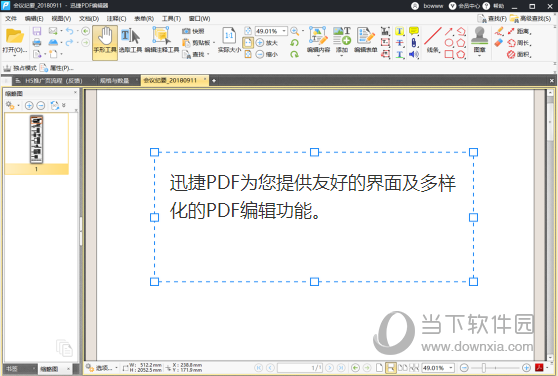Take a snapshot with the camera icon (快照)
Image resolution: width=558 pixels, height=376 pixels.
point(193,31)
